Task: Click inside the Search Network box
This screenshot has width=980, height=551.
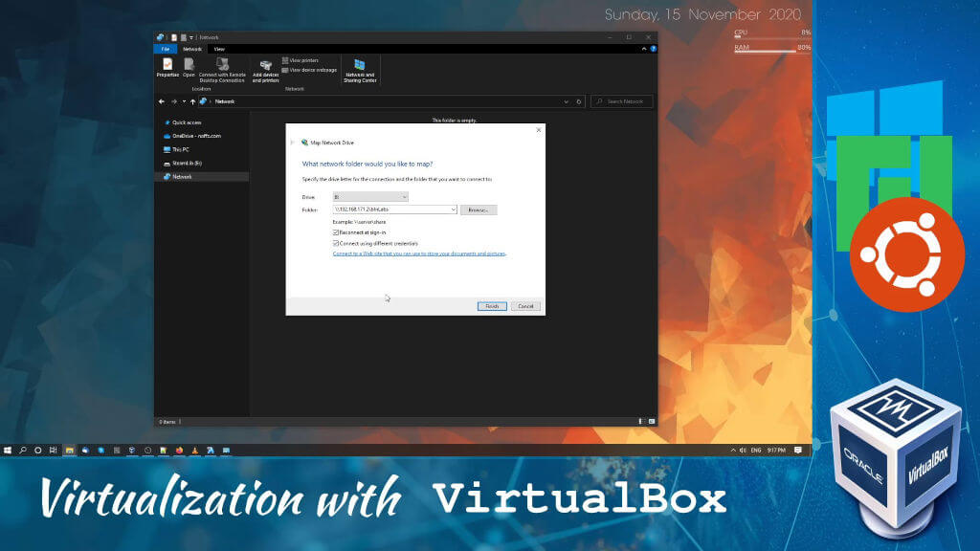Action: pyautogui.click(x=623, y=101)
